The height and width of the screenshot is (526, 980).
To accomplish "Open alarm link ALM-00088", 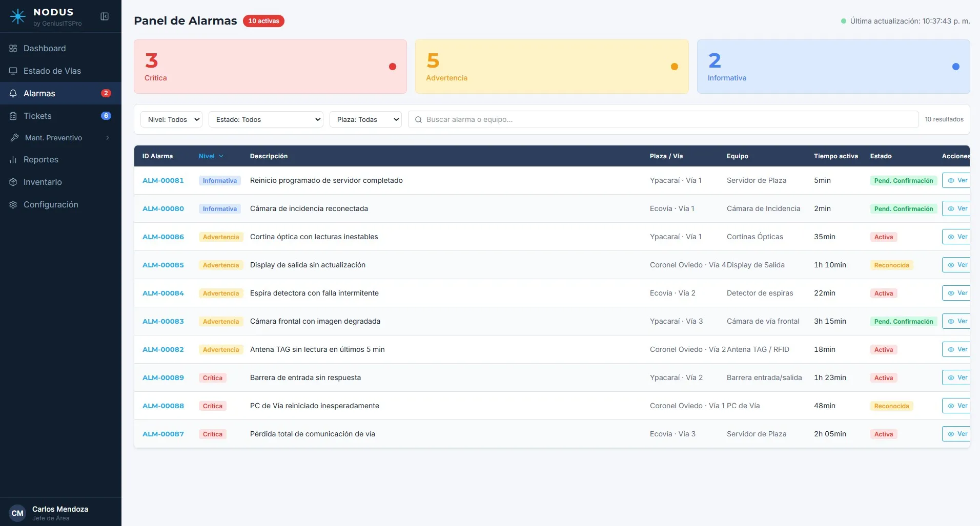I will (163, 406).
